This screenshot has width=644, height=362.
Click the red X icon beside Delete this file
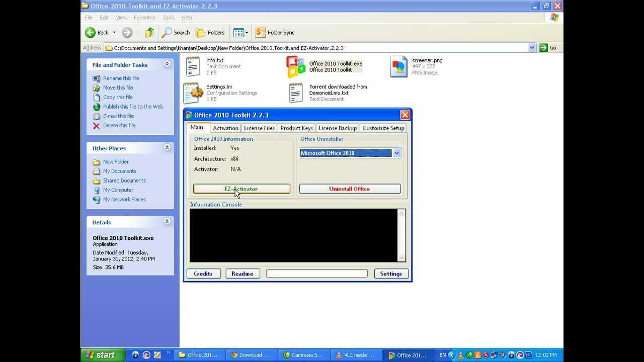point(97,126)
